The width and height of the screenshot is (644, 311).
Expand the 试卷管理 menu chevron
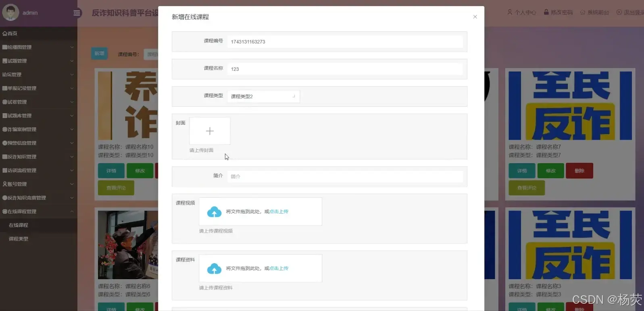(x=72, y=102)
